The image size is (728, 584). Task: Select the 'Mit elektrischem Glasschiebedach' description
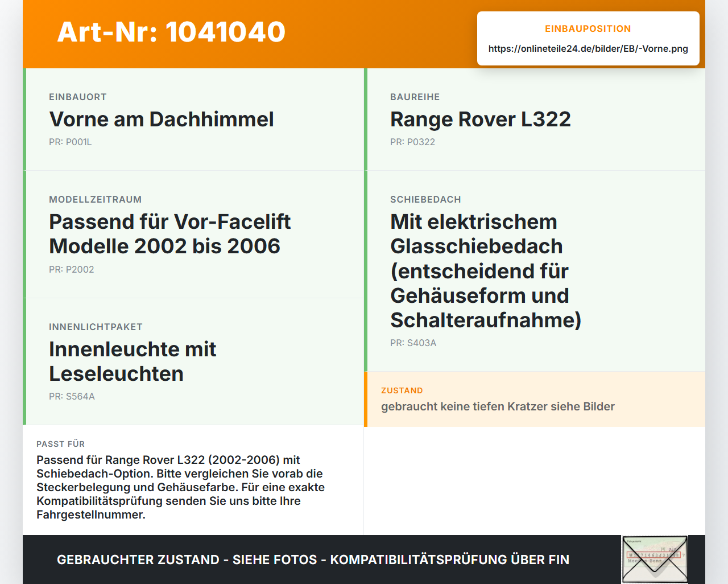(x=486, y=271)
